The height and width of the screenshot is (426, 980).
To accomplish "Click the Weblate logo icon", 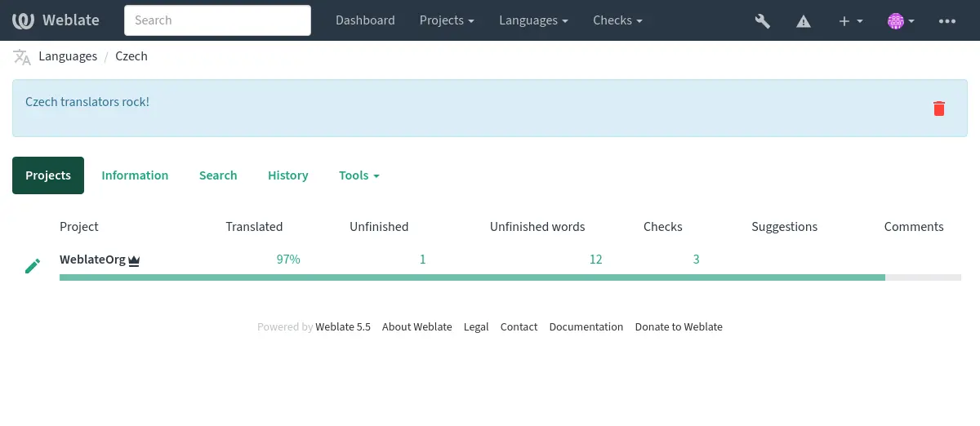I will (x=23, y=20).
